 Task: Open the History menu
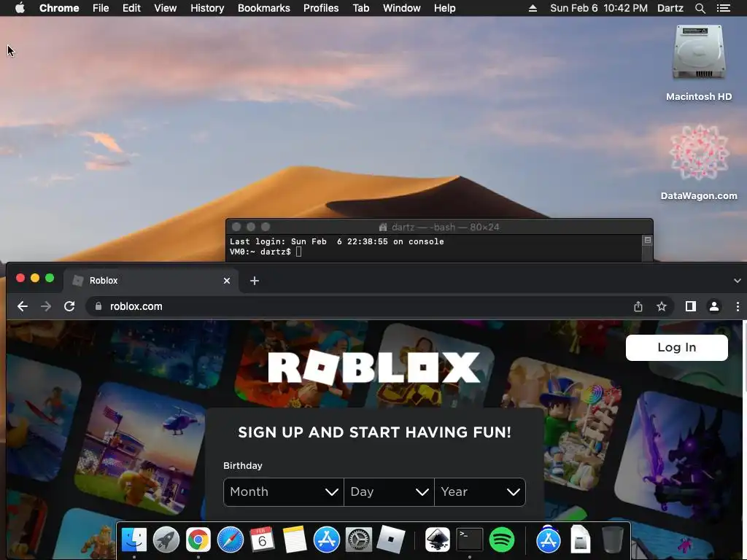(x=207, y=8)
